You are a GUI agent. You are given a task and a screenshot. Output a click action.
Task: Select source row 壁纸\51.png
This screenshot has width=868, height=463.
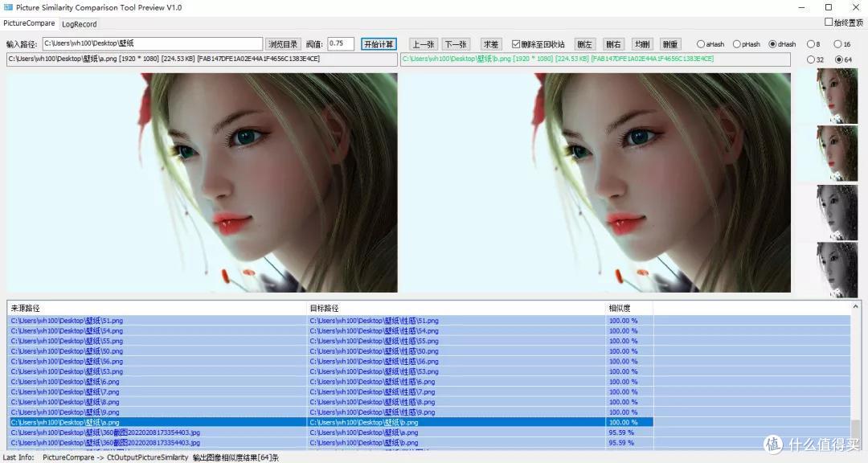[x=158, y=321]
